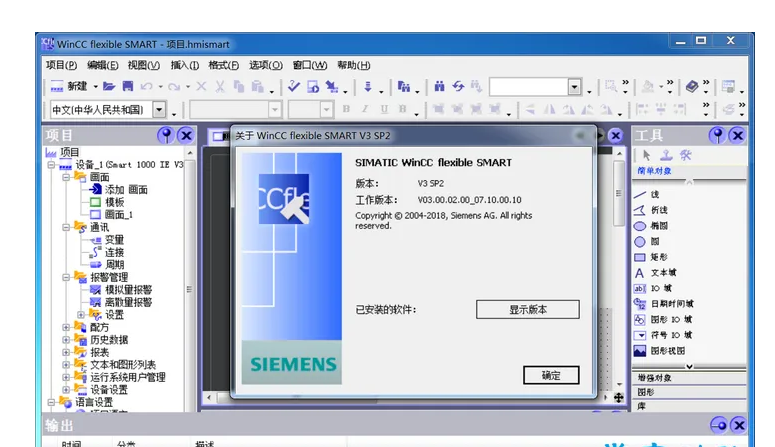The height and width of the screenshot is (447, 775).
Task: Select the 折线 polyline tool
Action: coord(650,210)
